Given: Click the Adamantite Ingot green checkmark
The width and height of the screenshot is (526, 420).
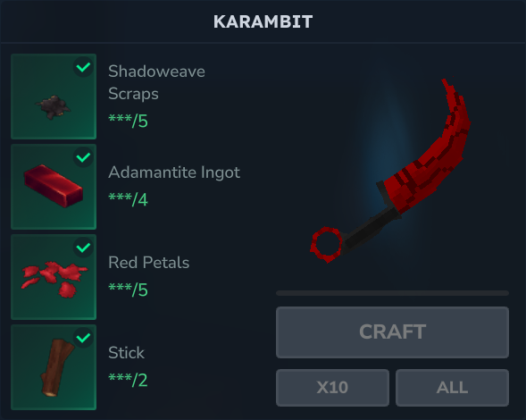Looking at the screenshot, I should tap(83, 157).
